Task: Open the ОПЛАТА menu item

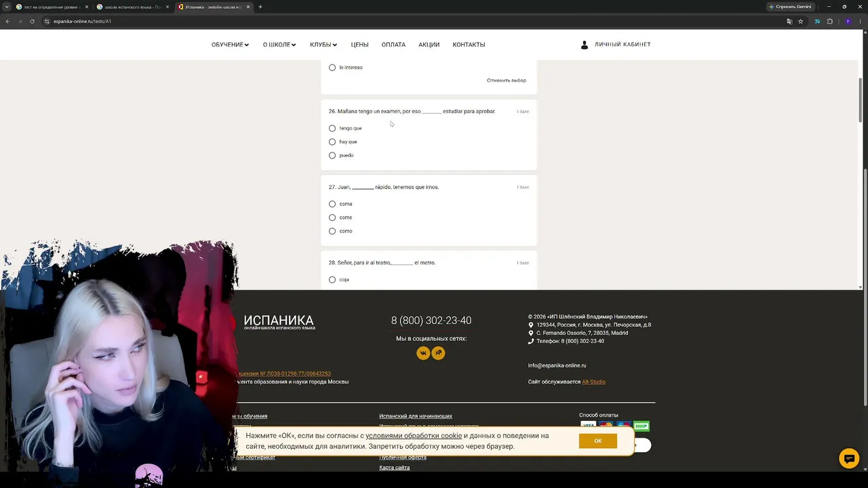Action: pyautogui.click(x=393, y=45)
